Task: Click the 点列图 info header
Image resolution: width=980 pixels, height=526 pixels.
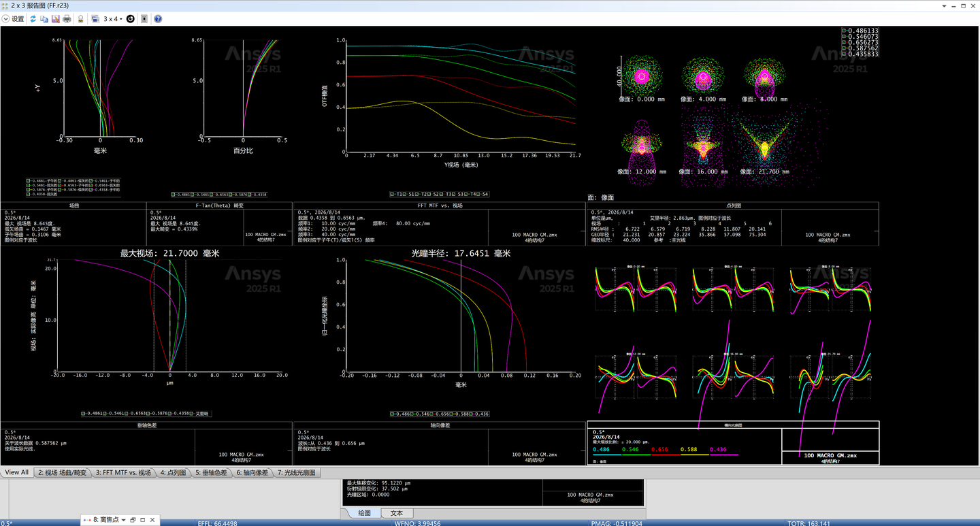Action: pyautogui.click(x=733, y=205)
